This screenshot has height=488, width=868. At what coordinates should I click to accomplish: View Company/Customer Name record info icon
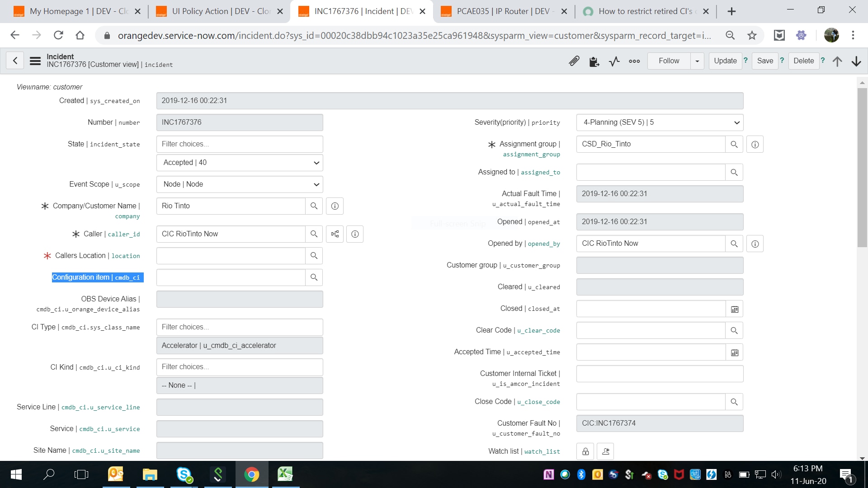[x=335, y=206]
